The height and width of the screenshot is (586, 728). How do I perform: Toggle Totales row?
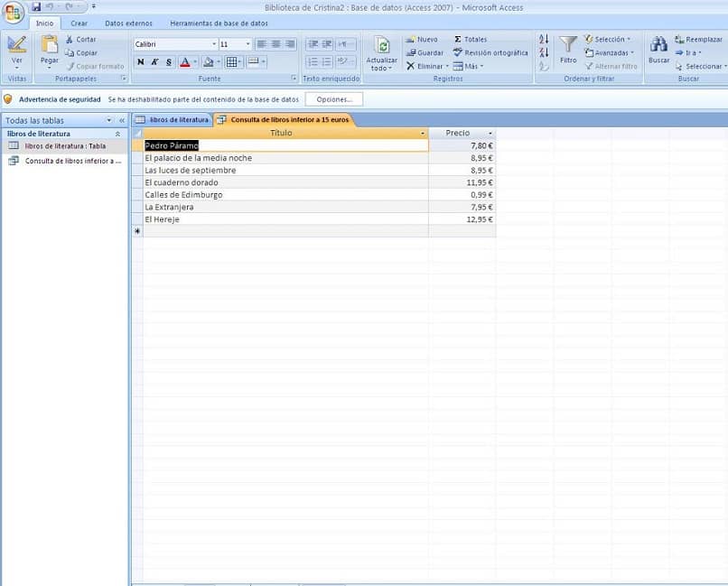tap(471, 40)
